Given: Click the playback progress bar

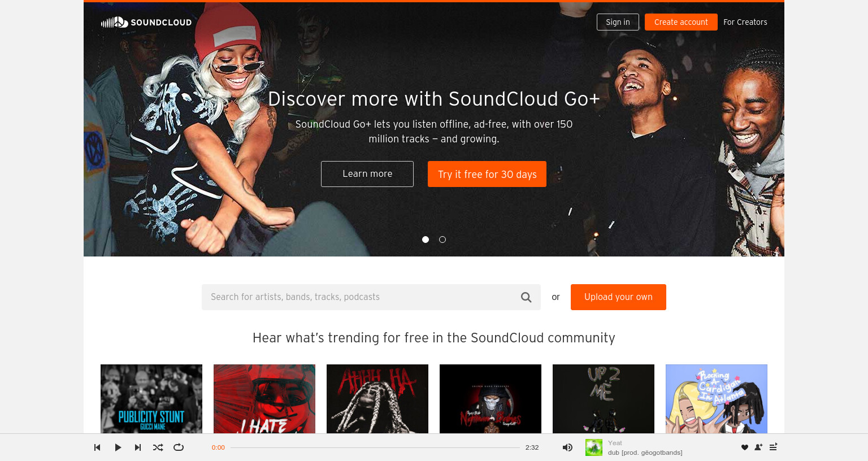Looking at the screenshot, I should (375, 447).
